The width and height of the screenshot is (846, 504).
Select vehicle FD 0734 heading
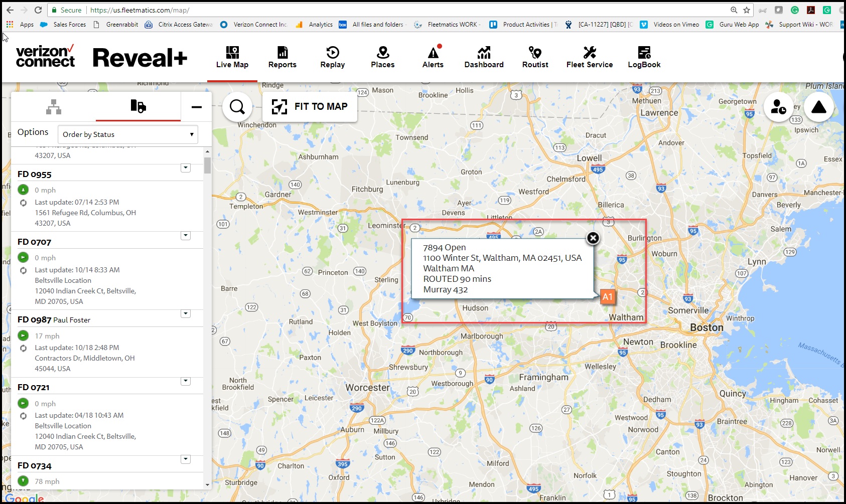[x=35, y=466]
